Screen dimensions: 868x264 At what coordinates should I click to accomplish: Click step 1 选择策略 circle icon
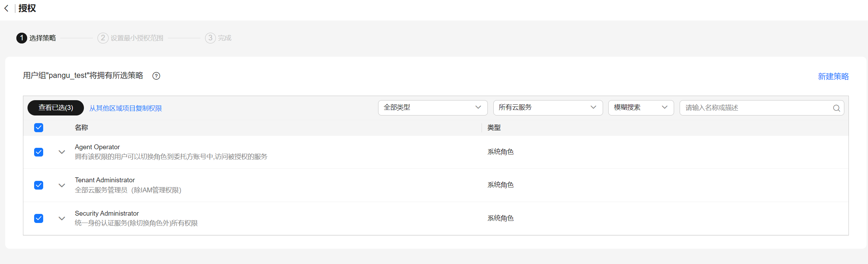tap(22, 38)
